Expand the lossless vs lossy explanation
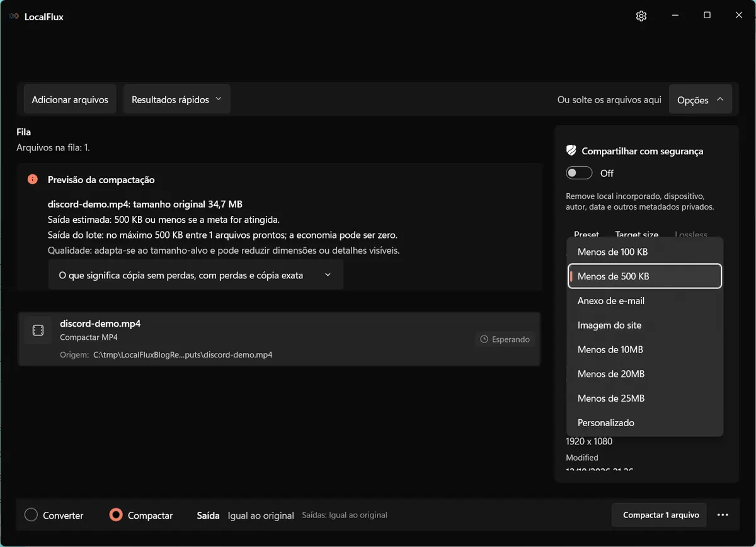This screenshot has width=756, height=547. (x=196, y=275)
